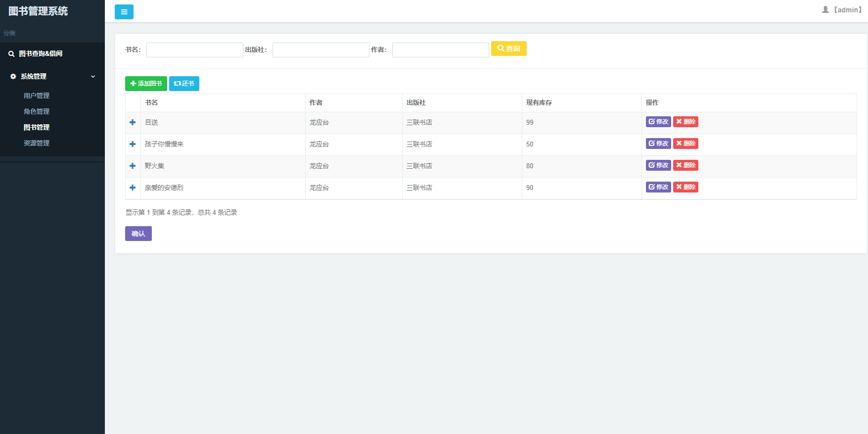The height and width of the screenshot is (434, 868).
Task: Select the book title 野火集
Action: (155, 166)
